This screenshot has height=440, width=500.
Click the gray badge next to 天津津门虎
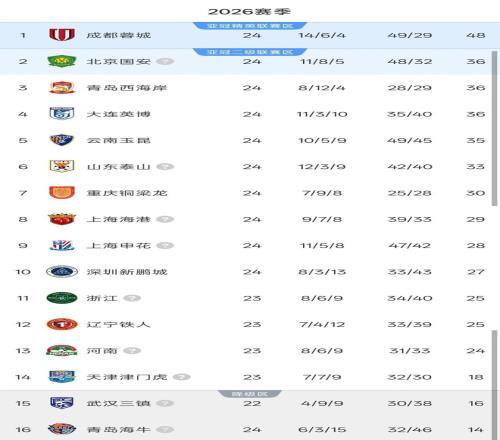pyautogui.click(x=182, y=377)
